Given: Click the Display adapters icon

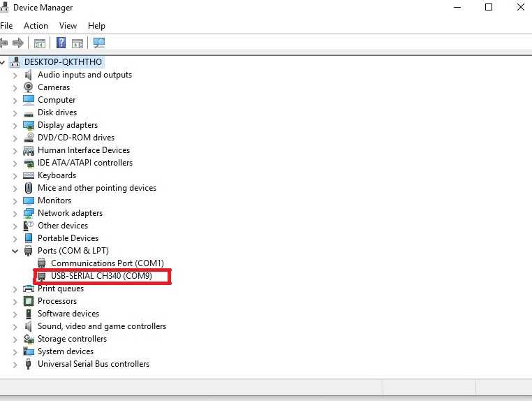Looking at the screenshot, I should [29, 125].
